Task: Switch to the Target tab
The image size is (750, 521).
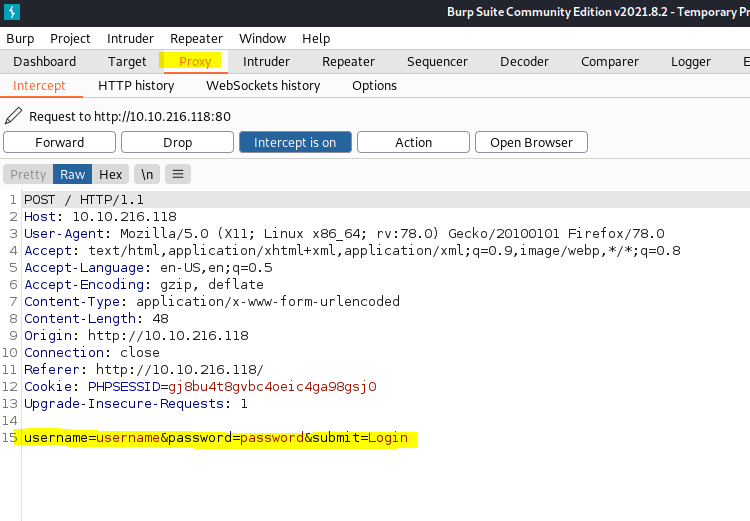Action: 127,61
